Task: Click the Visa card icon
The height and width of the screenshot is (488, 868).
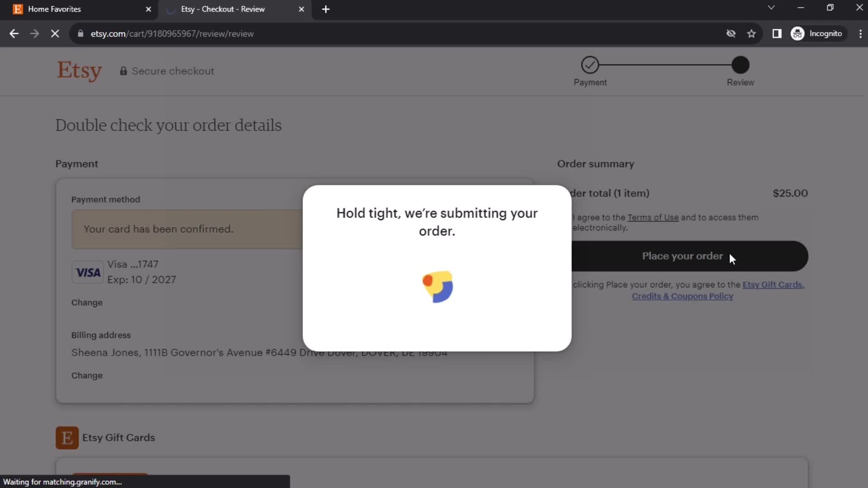Action: click(x=88, y=273)
